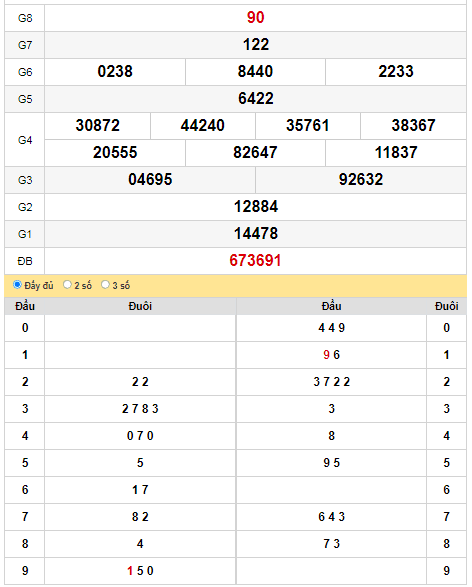Image resolution: width=472 pixels, height=587 pixels.
Task: Click G3 number 92632
Action: point(361,179)
